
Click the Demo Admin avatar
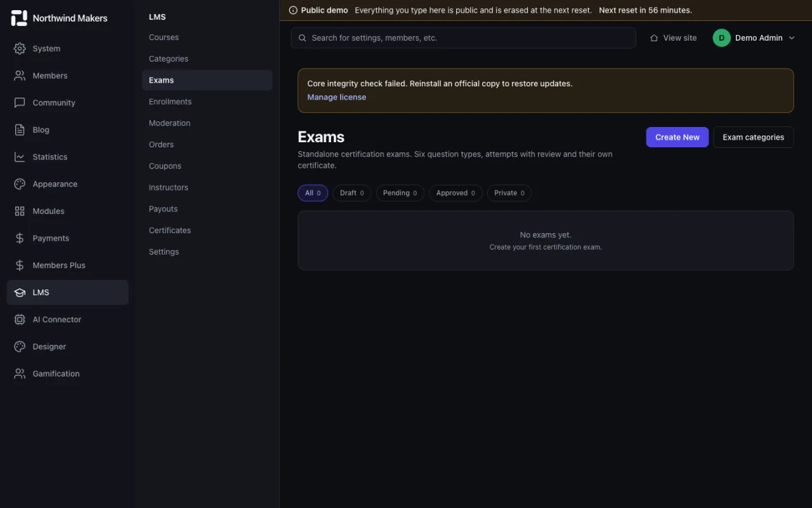pyautogui.click(x=721, y=38)
